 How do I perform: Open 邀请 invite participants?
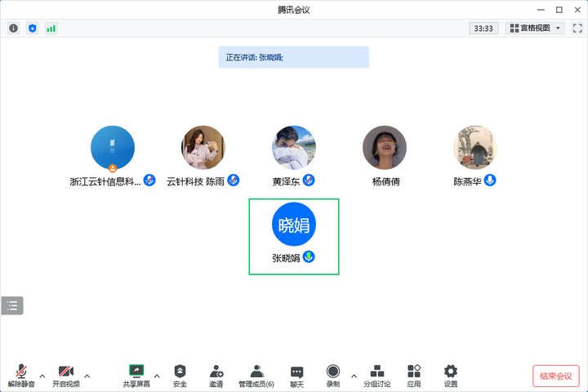pos(216,376)
